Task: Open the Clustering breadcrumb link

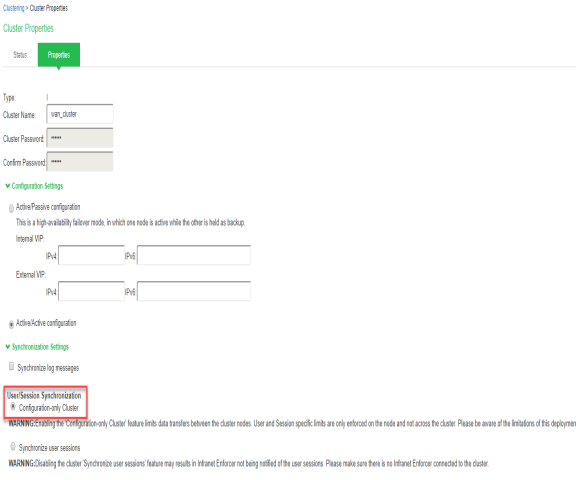Action: pyautogui.click(x=14, y=8)
